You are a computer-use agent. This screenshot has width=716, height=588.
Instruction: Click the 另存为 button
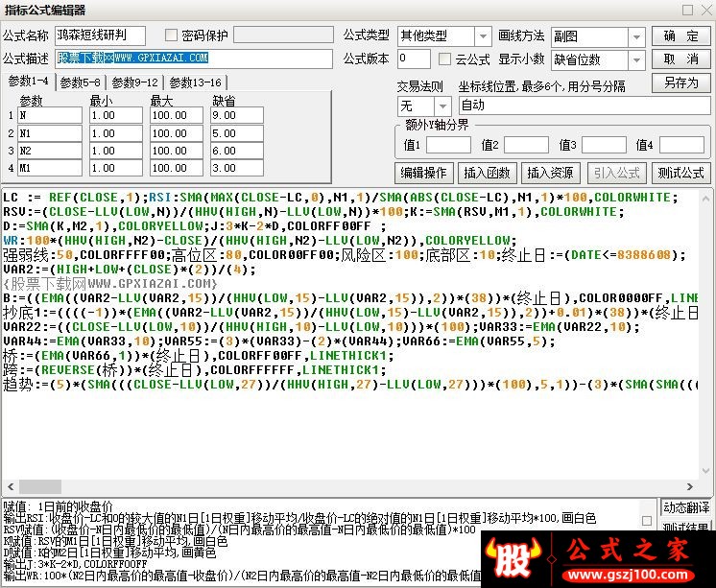click(680, 82)
